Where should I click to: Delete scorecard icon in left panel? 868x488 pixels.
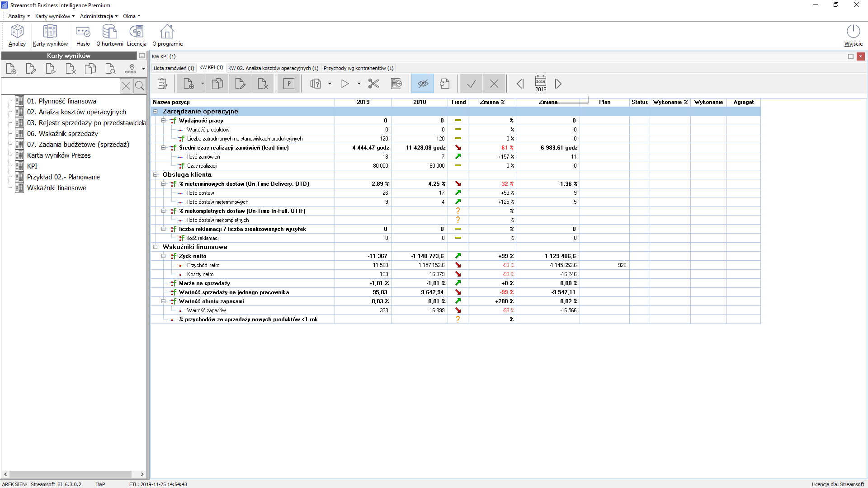point(71,69)
